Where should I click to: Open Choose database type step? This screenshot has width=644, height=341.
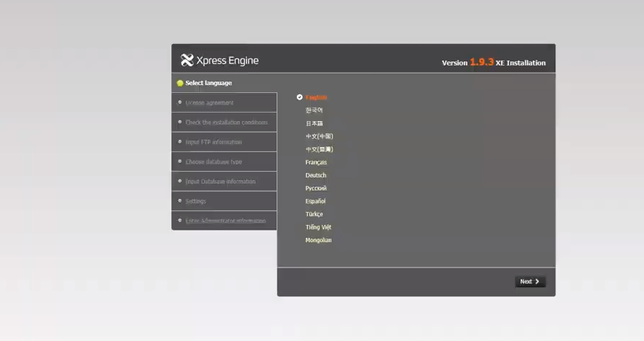[224, 161]
